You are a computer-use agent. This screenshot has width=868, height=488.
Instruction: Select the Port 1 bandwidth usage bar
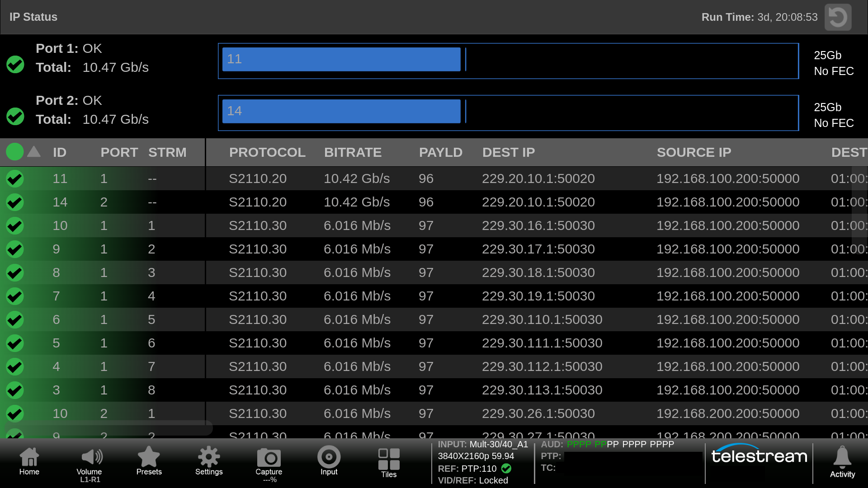point(341,59)
